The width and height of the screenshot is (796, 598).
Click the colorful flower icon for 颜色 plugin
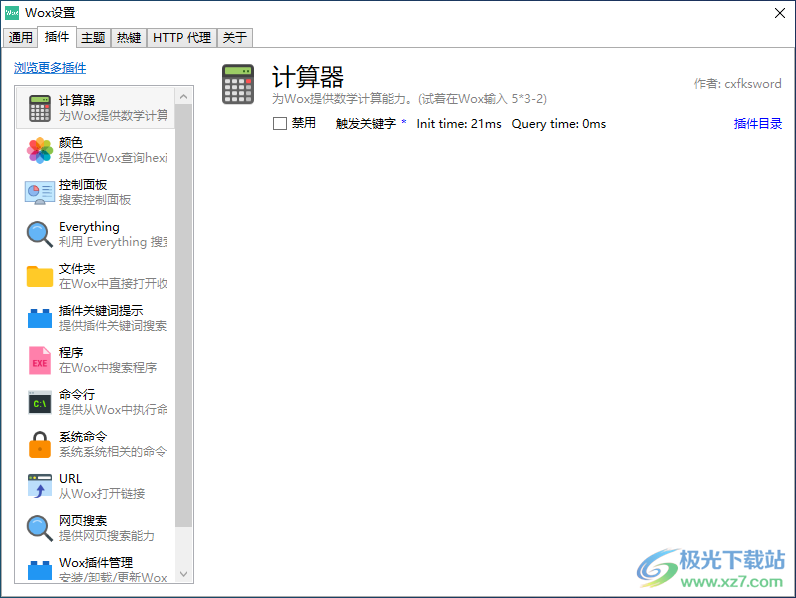(40, 150)
